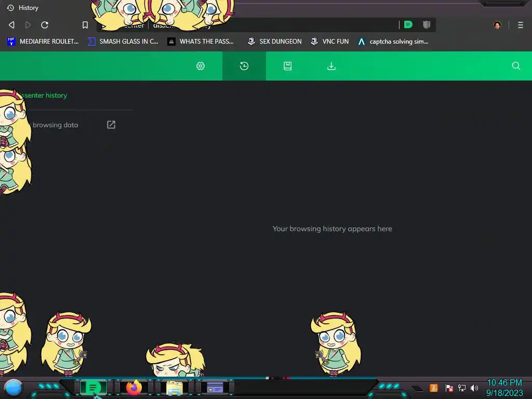Switch to the Settings gear tab
This screenshot has width=532, height=399.
pos(201,66)
